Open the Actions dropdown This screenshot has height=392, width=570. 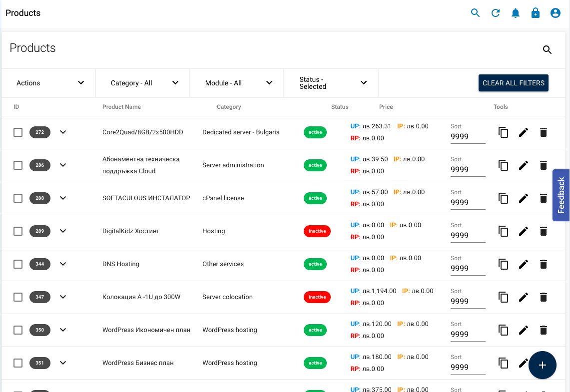(48, 83)
